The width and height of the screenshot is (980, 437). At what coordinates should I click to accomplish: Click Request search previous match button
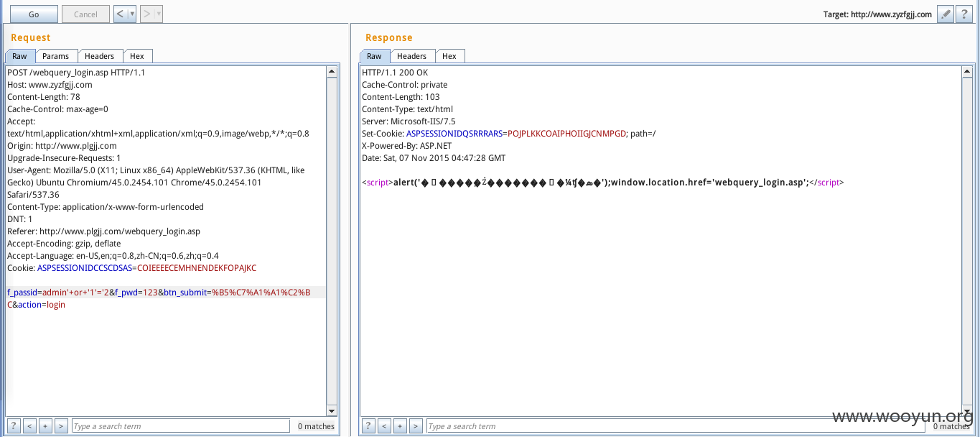pos(29,425)
